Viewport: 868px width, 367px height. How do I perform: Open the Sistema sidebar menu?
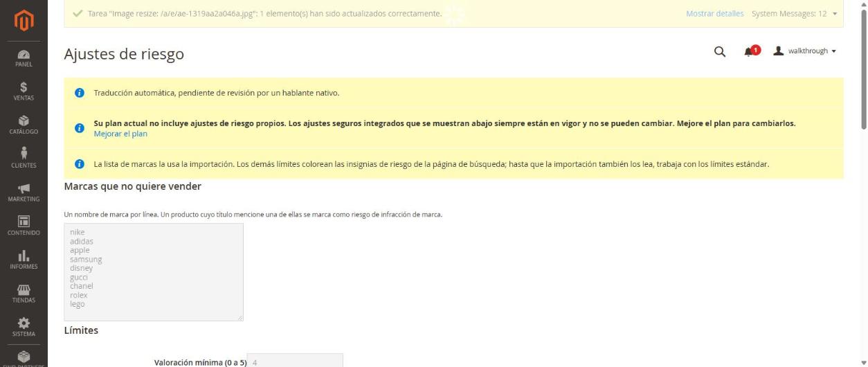click(24, 327)
